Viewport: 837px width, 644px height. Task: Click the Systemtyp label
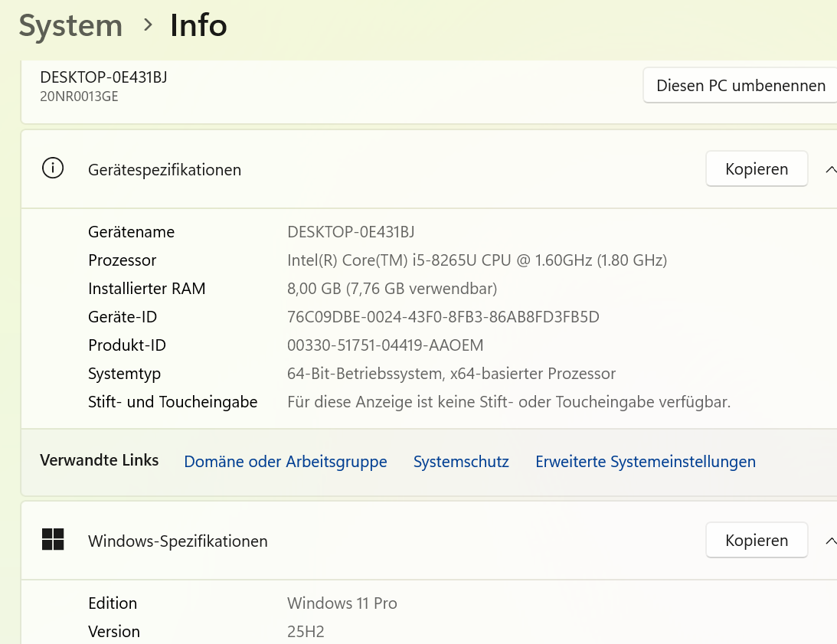click(124, 374)
